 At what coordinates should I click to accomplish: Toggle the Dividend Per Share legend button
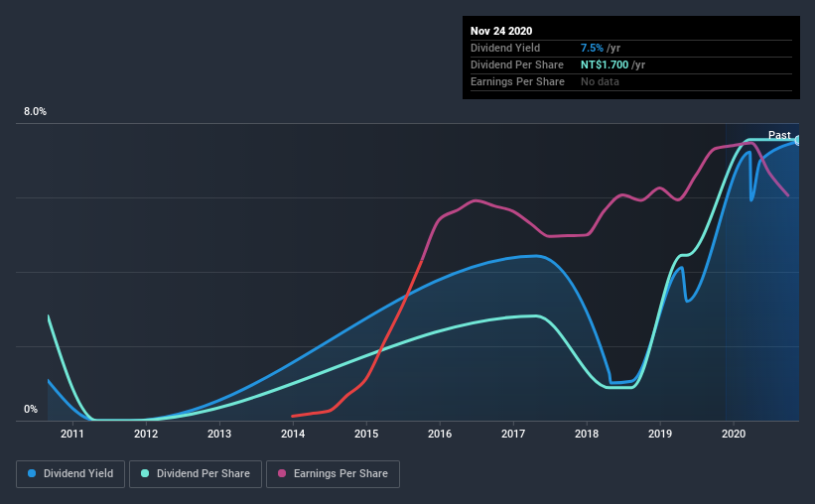click(196, 474)
